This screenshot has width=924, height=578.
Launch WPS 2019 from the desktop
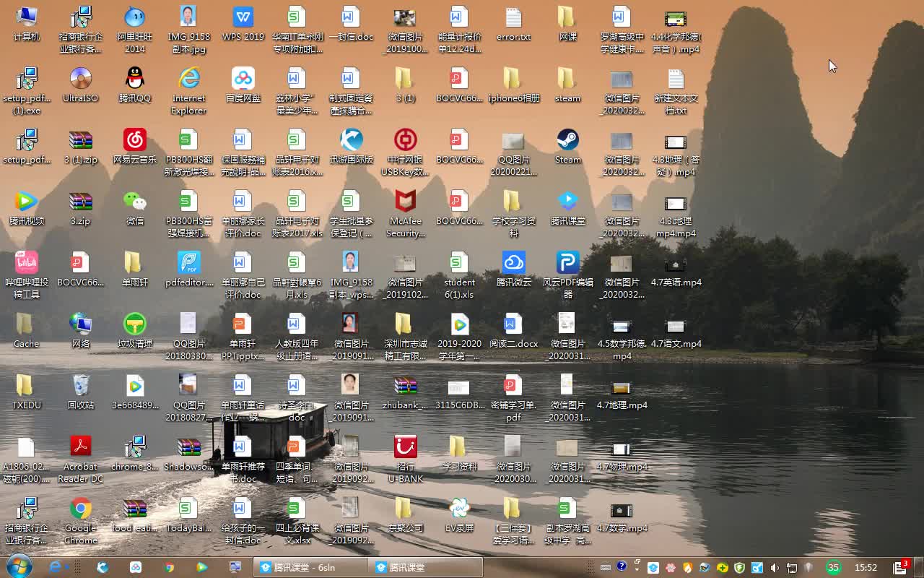243,25
